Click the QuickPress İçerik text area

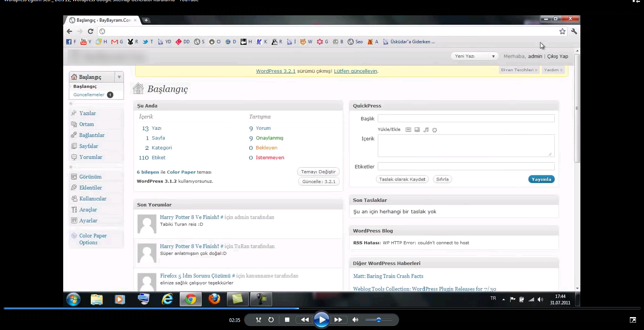tap(466, 146)
